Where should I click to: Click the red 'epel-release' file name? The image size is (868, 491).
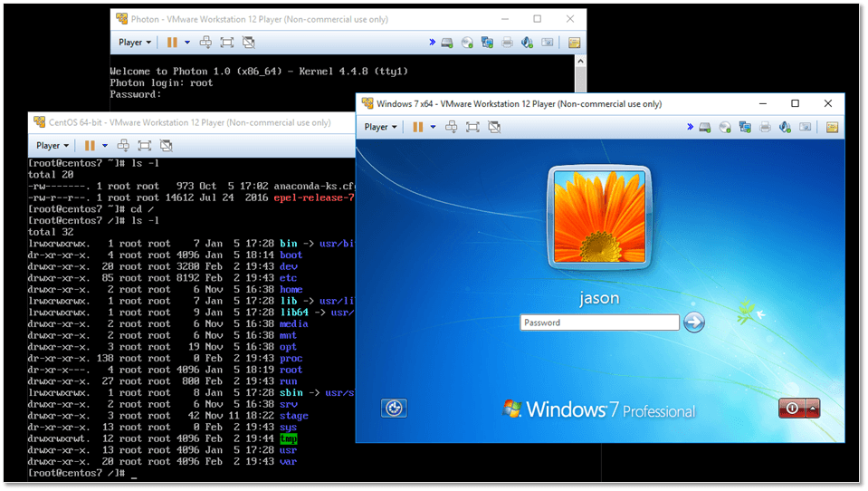(314, 197)
